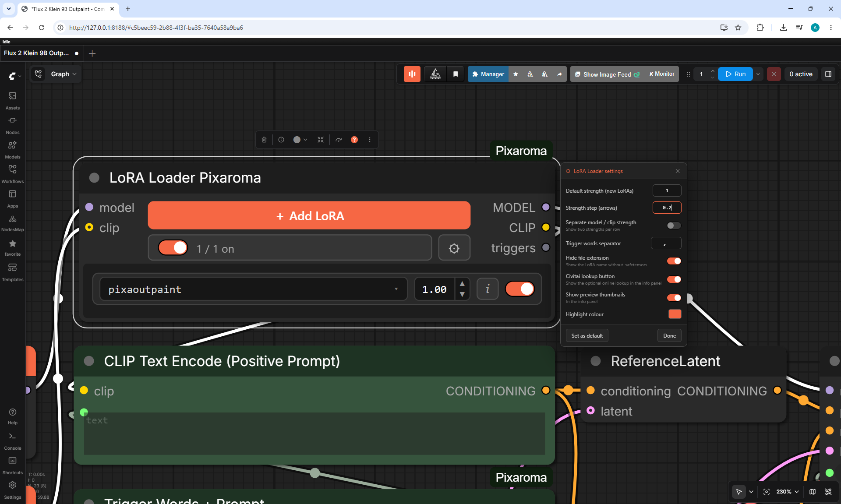
Task: Bypass the selected node
Action: point(339,140)
